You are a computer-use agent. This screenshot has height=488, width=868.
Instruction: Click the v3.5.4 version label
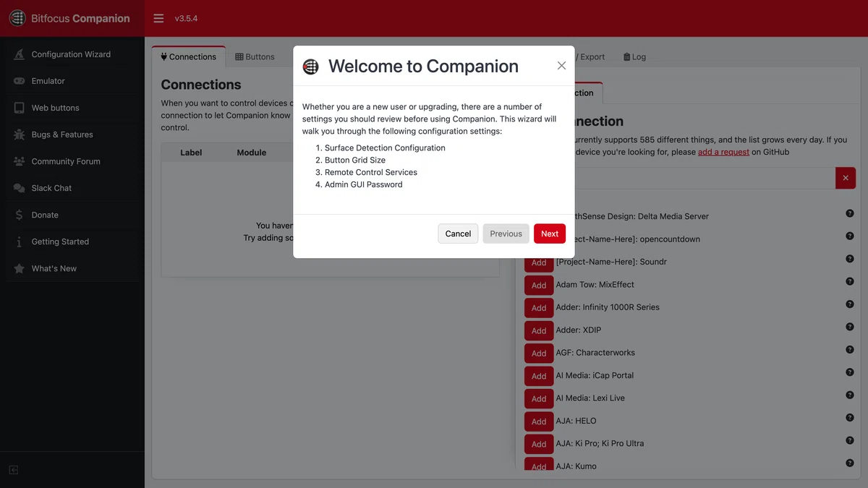(186, 18)
